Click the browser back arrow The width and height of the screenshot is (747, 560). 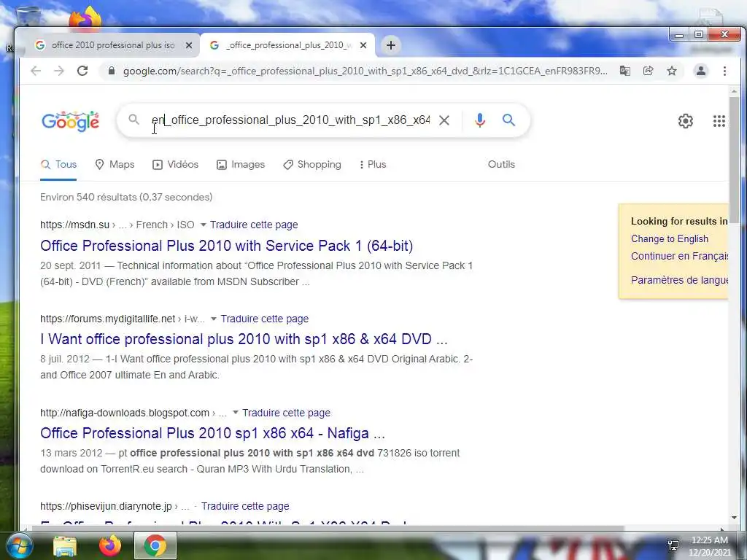(x=36, y=71)
